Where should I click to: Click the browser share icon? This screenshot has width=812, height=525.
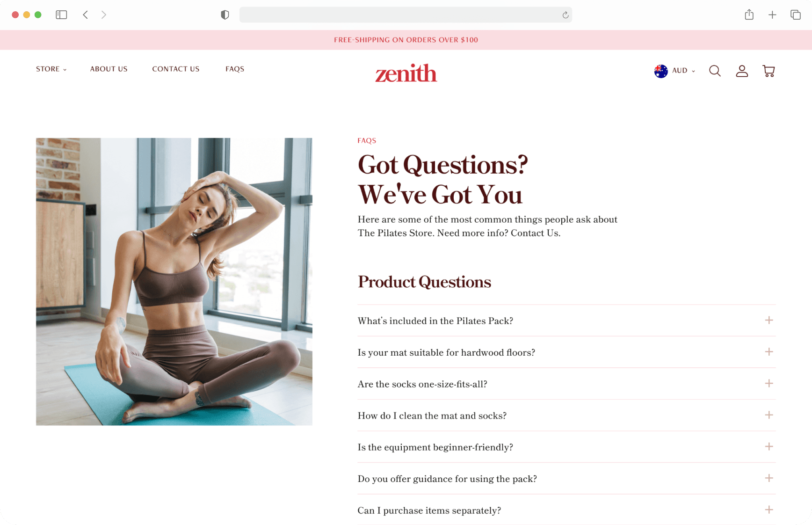749,15
